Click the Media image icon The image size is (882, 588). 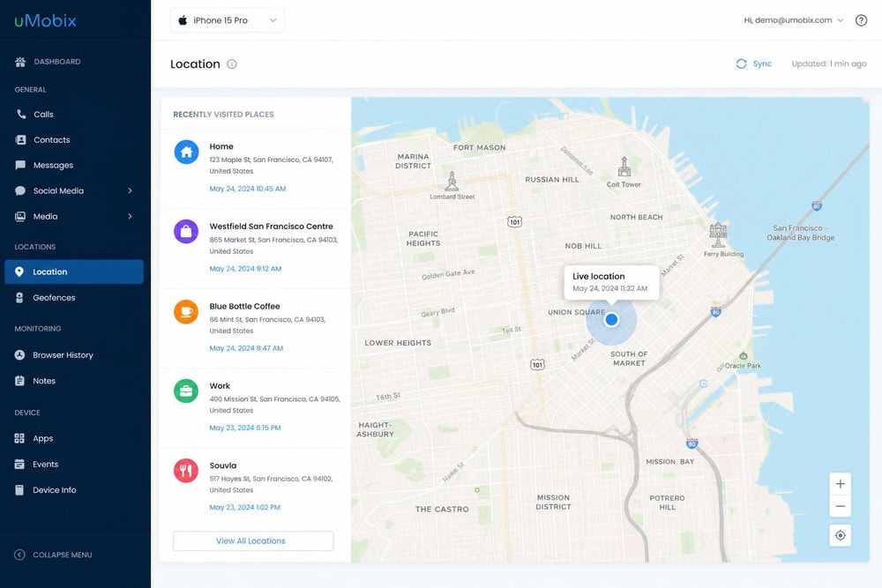click(20, 216)
